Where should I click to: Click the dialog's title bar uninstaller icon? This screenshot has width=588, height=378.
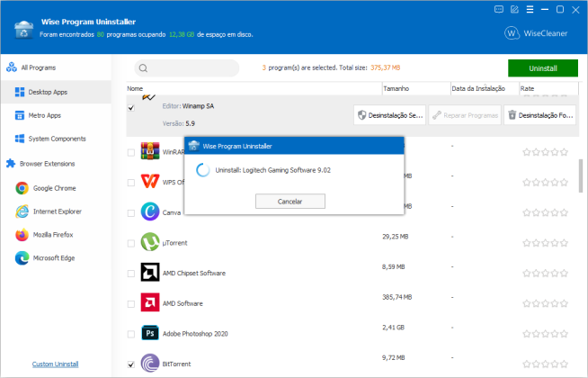click(193, 146)
